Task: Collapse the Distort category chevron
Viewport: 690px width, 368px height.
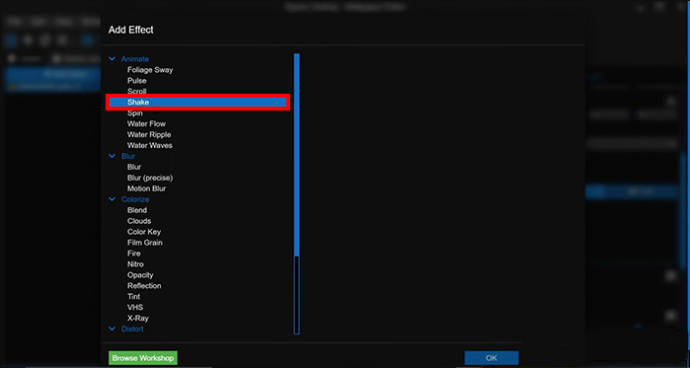Action: 112,328
